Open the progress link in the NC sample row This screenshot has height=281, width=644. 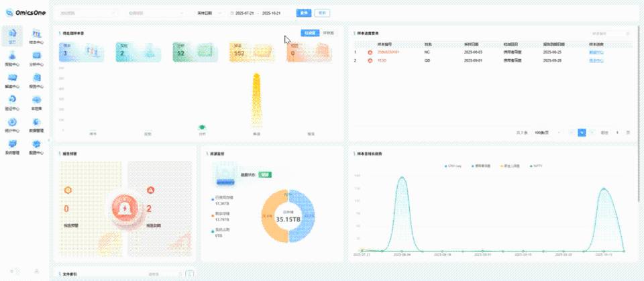(596, 52)
